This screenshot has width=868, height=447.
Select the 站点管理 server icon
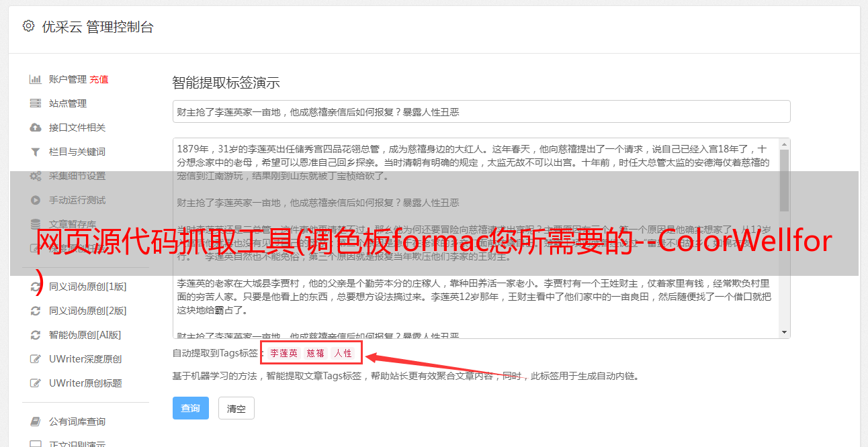pyautogui.click(x=35, y=103)
